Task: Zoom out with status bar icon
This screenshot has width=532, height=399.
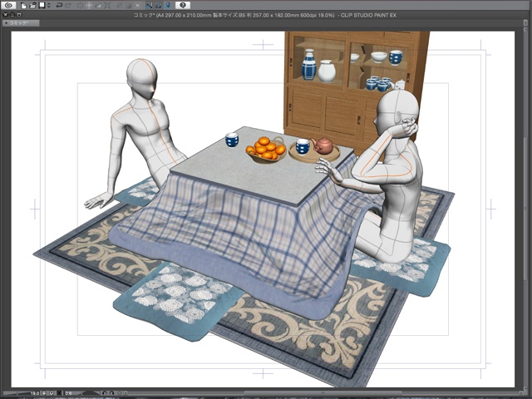Action: pos(44,393)
